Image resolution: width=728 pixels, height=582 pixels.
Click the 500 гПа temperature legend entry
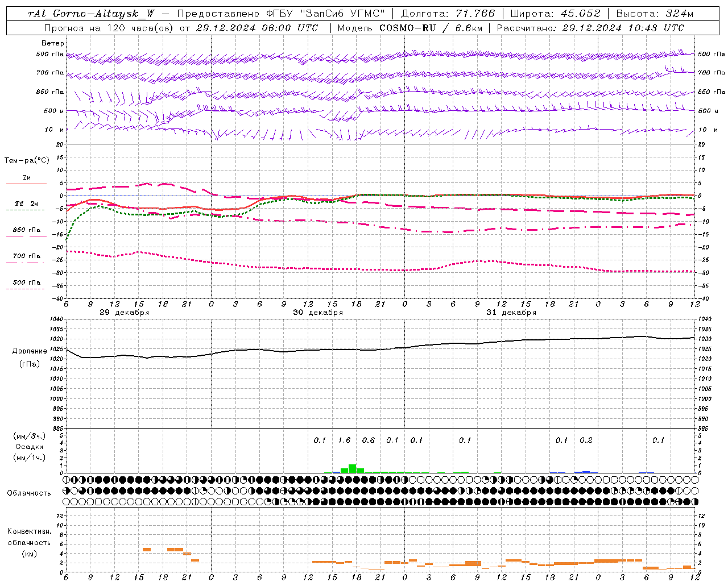pos(27,282)
